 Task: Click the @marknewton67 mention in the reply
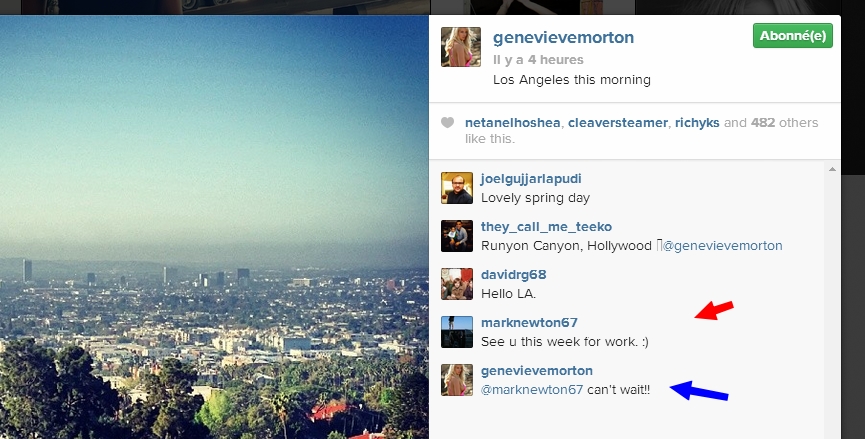pos(532,389)
